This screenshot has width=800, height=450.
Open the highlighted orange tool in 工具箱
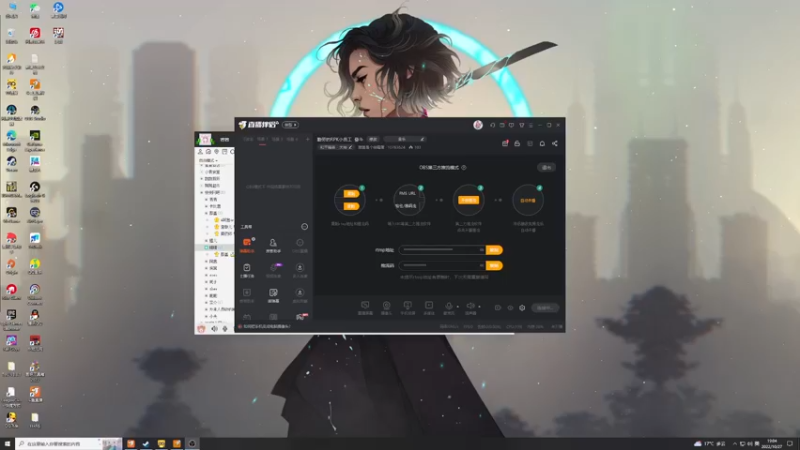point(247,244)
